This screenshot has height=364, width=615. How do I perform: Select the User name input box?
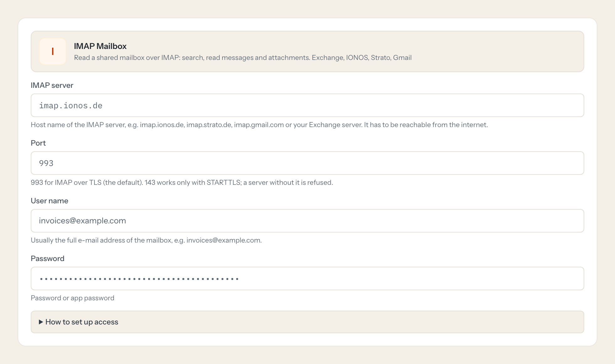(x=307, y=221)
